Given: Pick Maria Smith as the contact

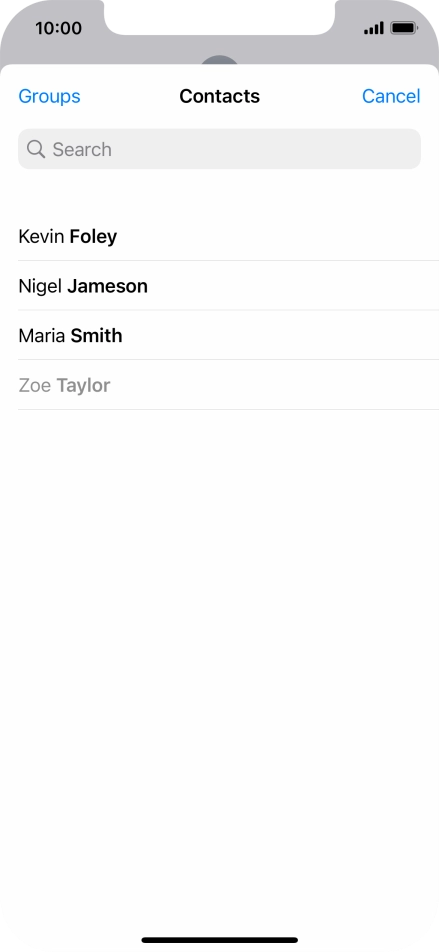Looking at the screenshot, I should click(x=228, y=335).
